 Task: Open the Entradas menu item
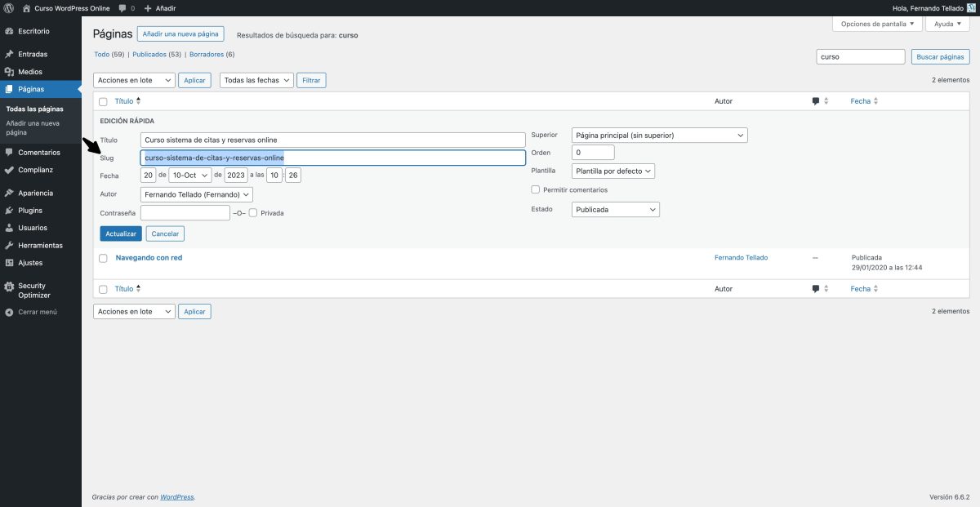(33, 54)
